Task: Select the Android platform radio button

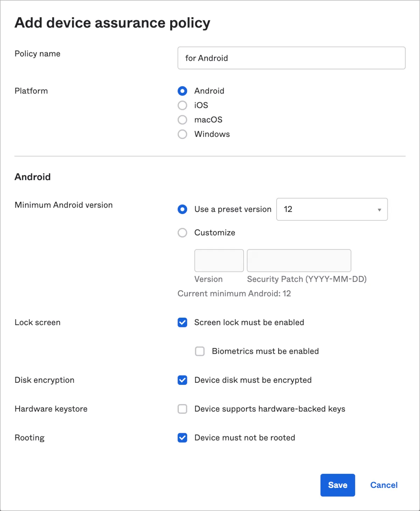Action: point(182,91)
